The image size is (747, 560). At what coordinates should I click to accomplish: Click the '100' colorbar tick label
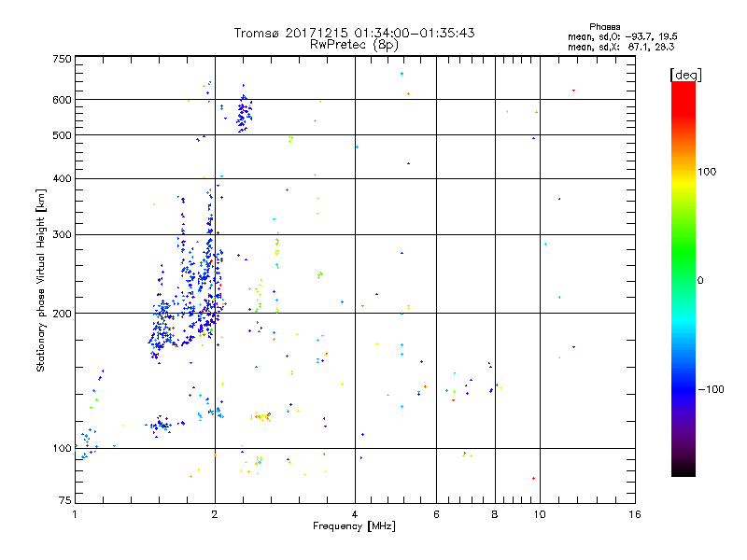[707, 172]
